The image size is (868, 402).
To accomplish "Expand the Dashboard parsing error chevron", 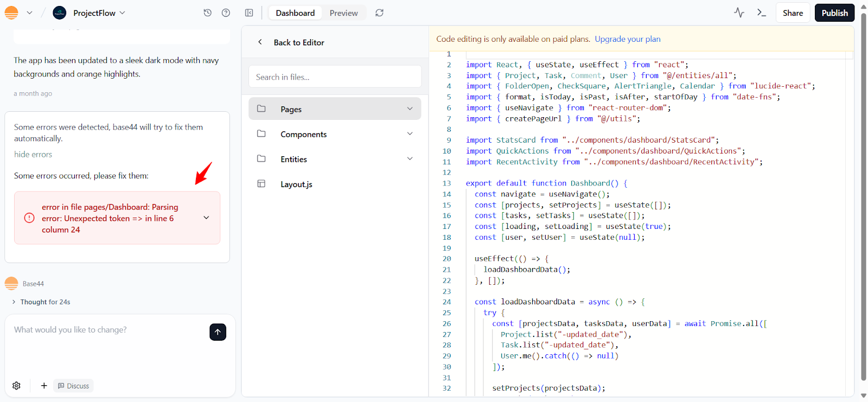I will 206,218.
